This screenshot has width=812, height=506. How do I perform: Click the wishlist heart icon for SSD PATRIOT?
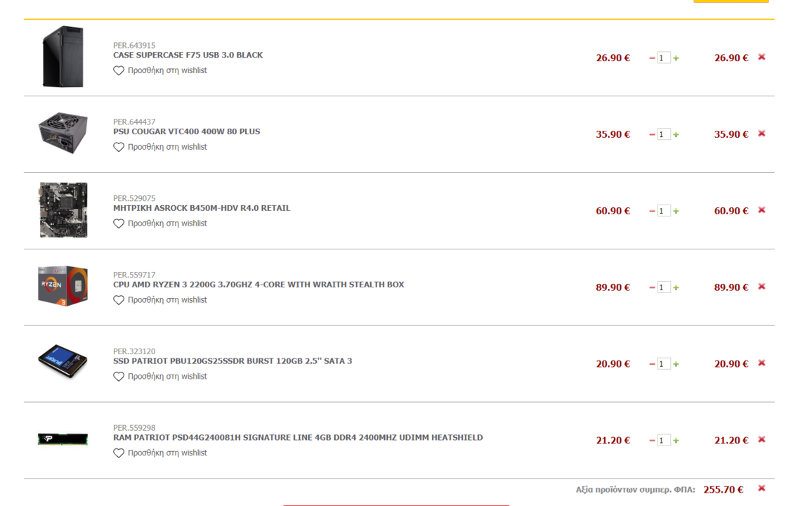tap(119, 377)
